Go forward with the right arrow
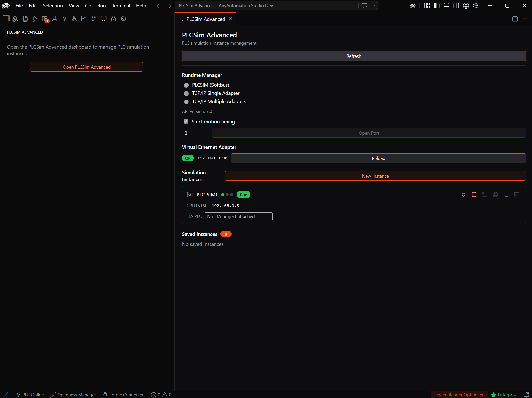The height and width of the screenshot is (398, 532). pyautogui.click(x=169, y=6)
